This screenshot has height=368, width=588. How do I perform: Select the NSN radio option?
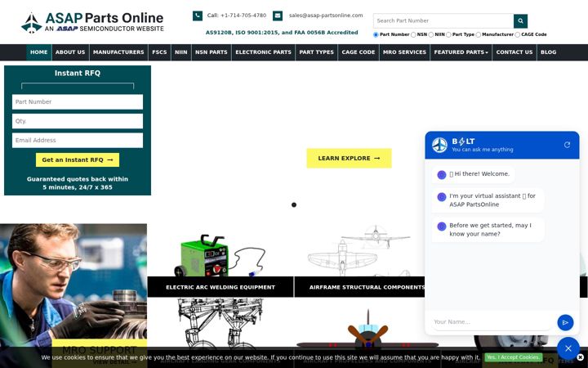(x=413, y=34)
